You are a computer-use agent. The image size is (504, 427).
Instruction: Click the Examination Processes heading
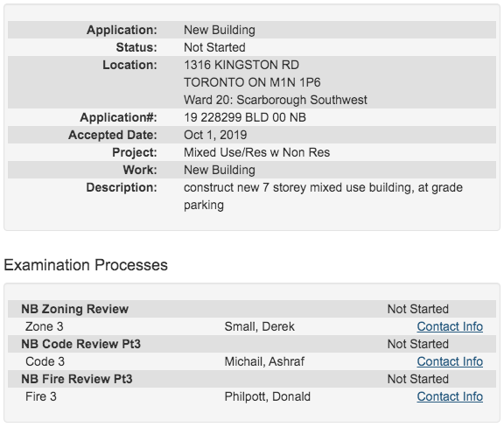(x=86, y=265)
